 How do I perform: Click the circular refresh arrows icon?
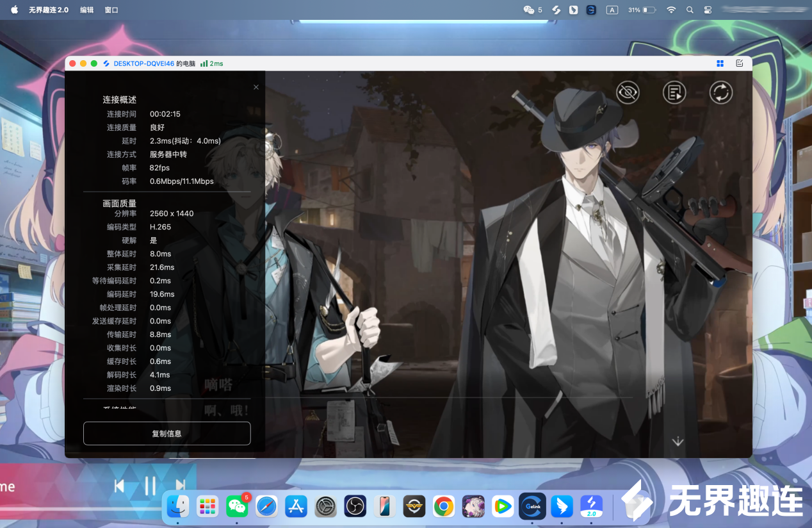click(721, 93)
